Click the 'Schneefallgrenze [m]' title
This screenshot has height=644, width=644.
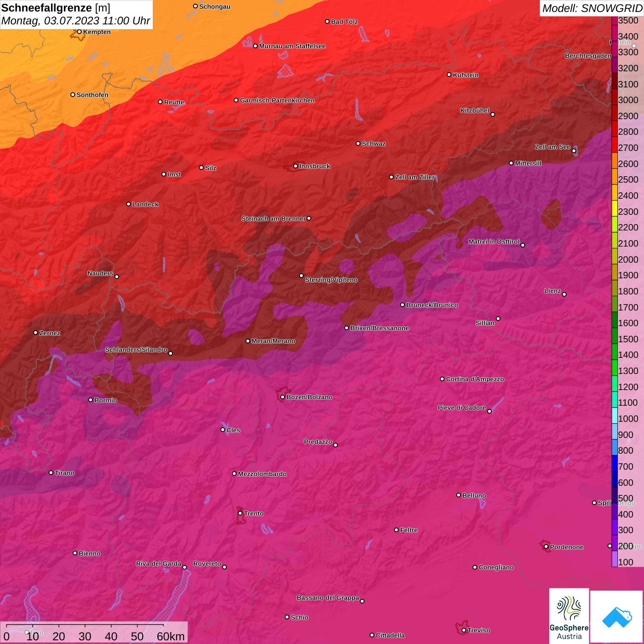pyautogui.click(x=56, y=8)
